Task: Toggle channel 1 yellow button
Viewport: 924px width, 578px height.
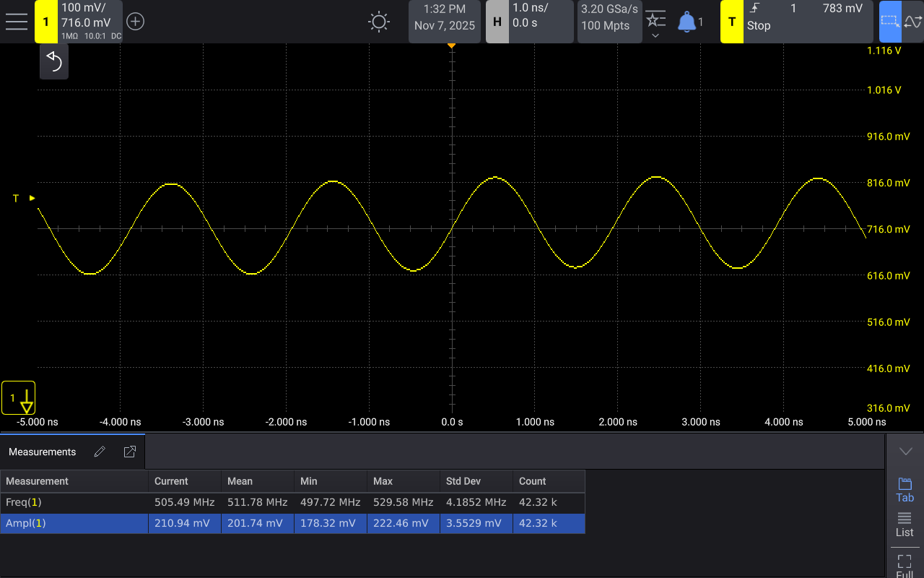Action: (46, 22)
